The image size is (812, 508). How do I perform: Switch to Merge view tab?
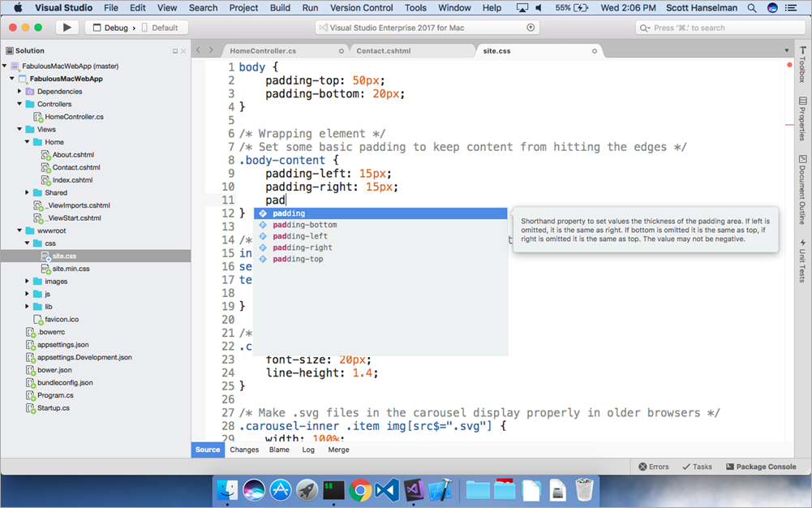point(339,450)
